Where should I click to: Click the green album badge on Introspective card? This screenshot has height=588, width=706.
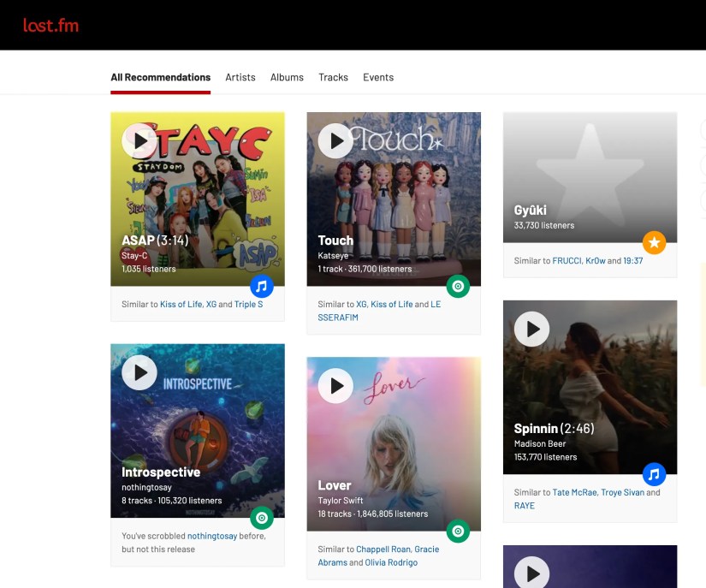(262, 518)
